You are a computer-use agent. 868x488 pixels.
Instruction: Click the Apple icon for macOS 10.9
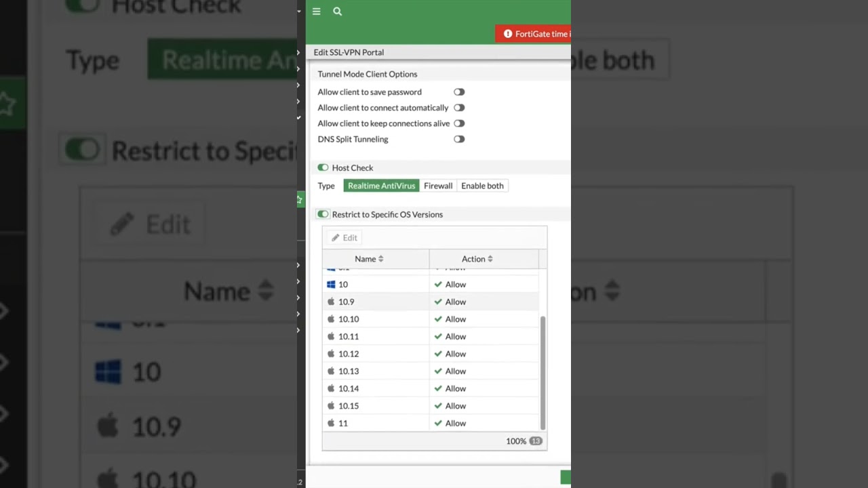(x=331, y=302)
